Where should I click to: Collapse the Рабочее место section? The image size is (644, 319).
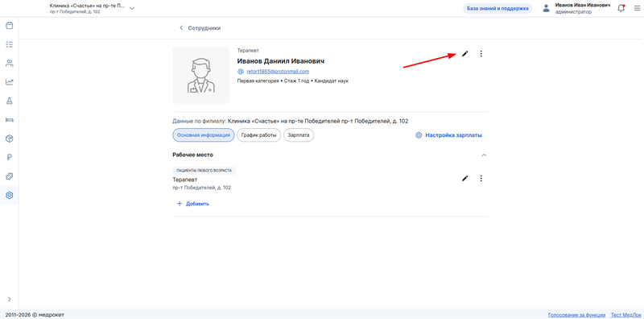tap(484, 155)
